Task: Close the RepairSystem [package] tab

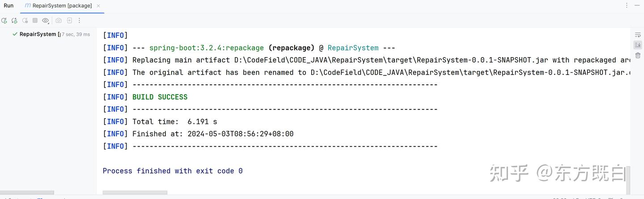Action: point(98,6)
